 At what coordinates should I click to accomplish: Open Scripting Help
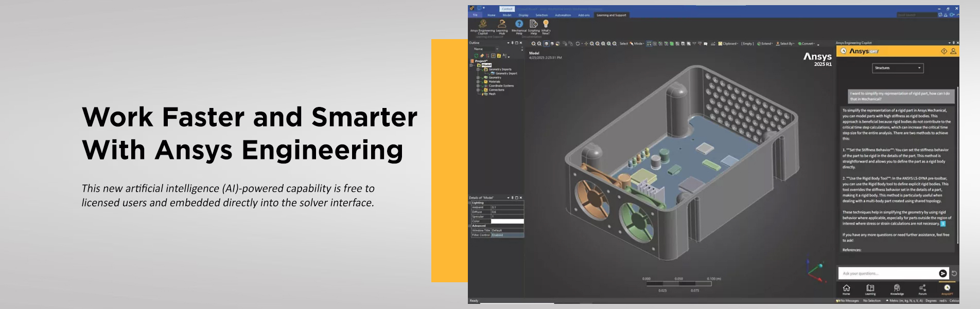click(x=534, y=27)
